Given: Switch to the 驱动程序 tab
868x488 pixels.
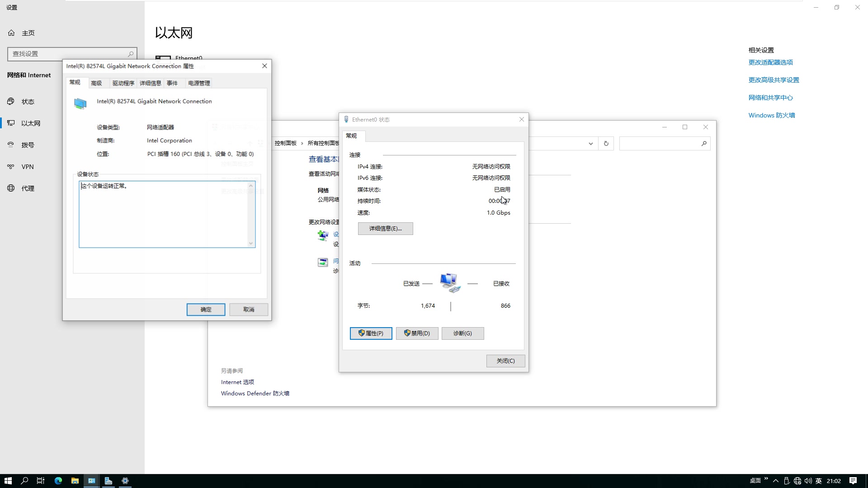Looking at the screenshot, I should pyautogui.click(x=123, y=83).
